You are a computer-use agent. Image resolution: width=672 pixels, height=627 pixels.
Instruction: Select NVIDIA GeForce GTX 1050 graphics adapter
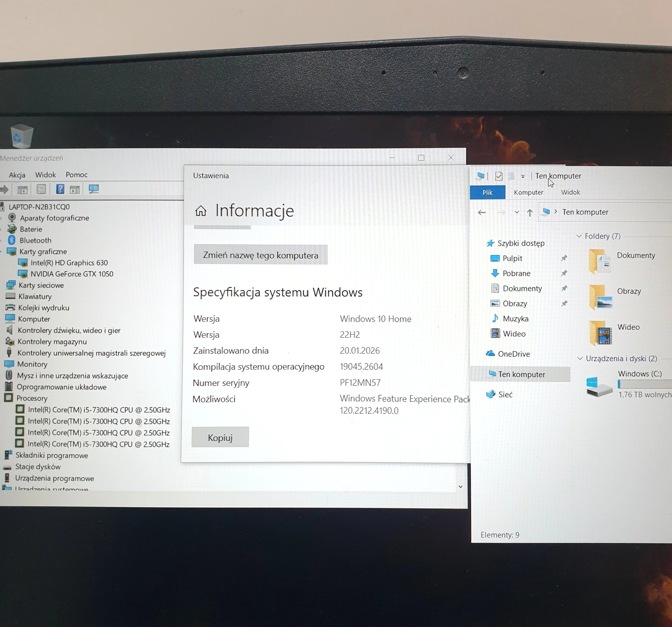72,274
